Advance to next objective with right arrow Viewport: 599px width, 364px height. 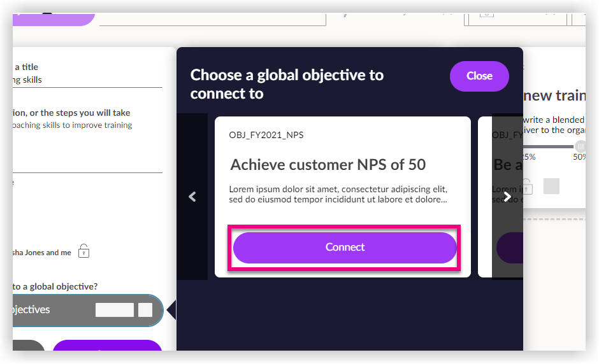[507, 197]
